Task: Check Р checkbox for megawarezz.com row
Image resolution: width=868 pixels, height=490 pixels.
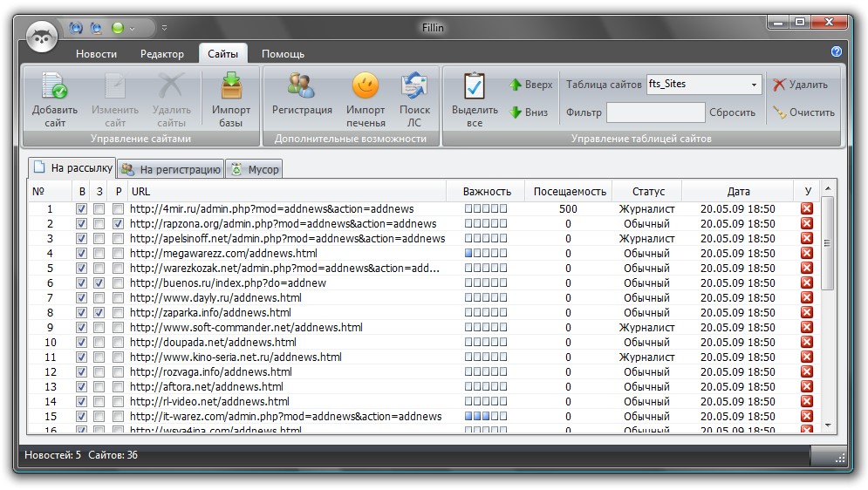Action: click(118, 254)
